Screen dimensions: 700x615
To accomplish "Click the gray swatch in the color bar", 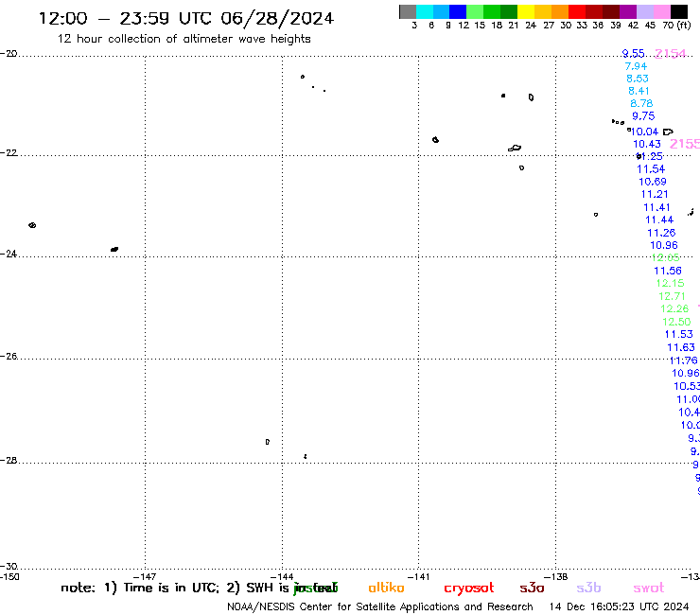I will pyautogui.click(x=408, y=11).
